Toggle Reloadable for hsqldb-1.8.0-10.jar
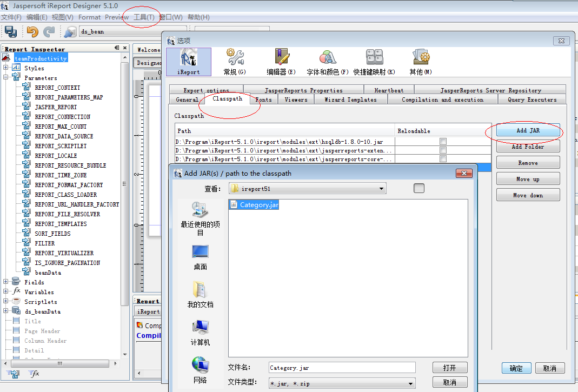 click(443, 142)
